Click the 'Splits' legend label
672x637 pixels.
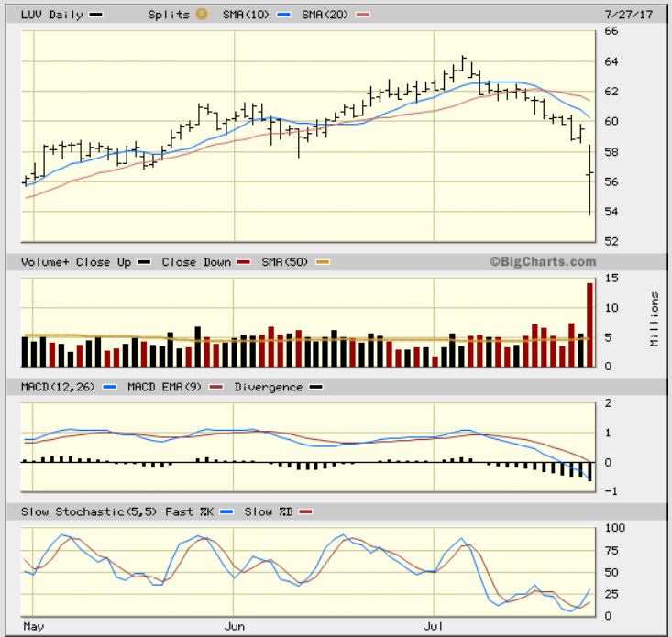click(169, 15)
